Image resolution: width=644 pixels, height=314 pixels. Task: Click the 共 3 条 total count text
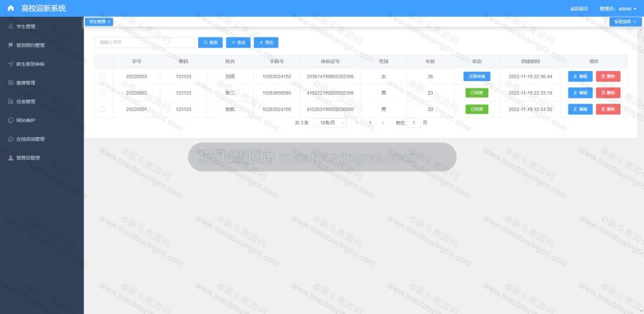(301, 123)
